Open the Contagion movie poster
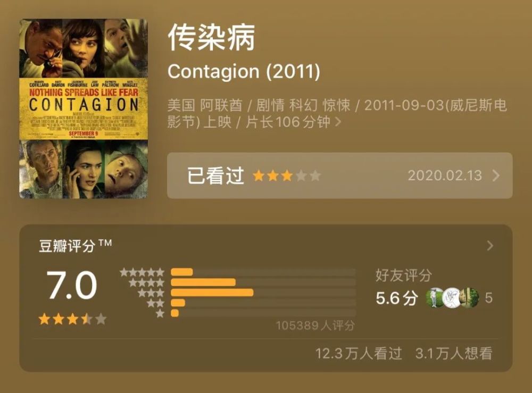The width and height of the screenshot is (532, 393). click(x=84, y=108)
